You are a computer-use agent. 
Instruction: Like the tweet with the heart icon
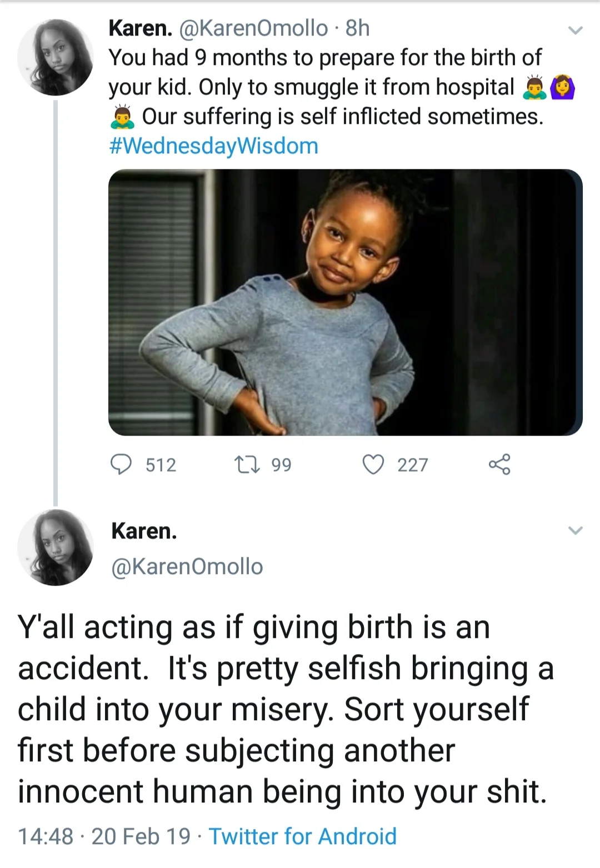coord(373,464)
